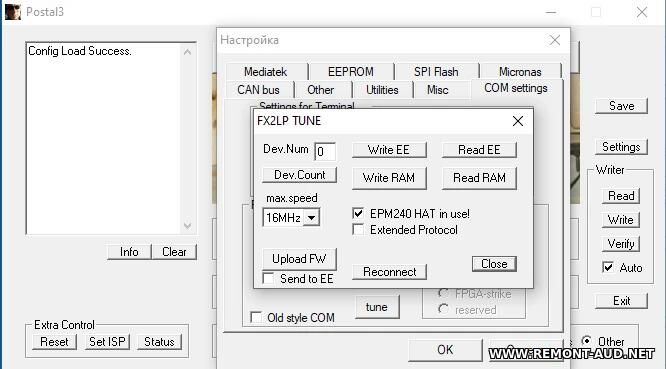Click the Write EE button
The image size is (666, 369).
(x=389, y=150)
